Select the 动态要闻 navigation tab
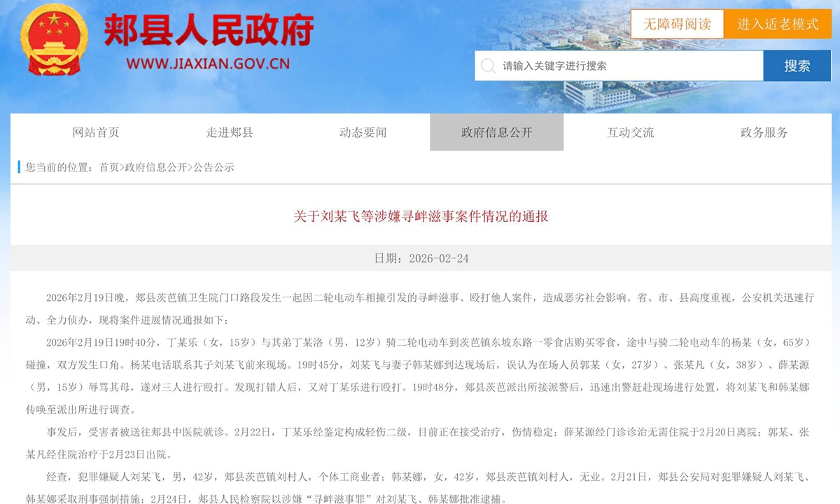The image size is (840, 504). (363, 132)
